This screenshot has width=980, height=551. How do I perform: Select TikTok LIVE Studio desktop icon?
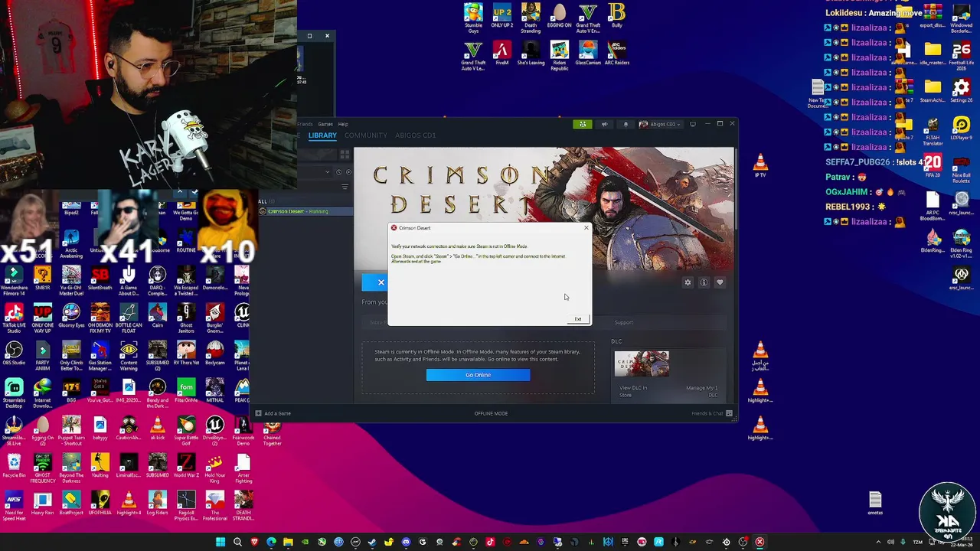click(x=14, y=318)
